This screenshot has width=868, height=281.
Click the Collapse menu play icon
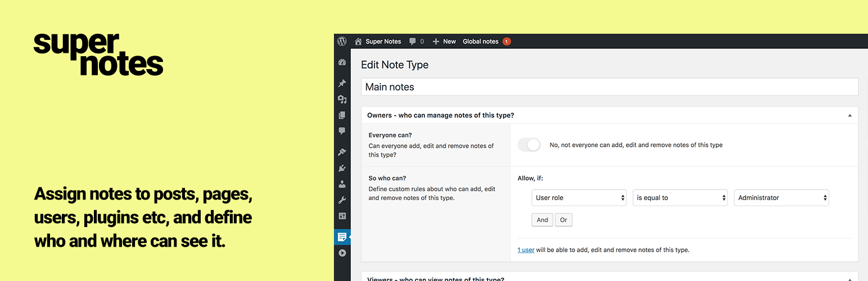tap(342, 253)
